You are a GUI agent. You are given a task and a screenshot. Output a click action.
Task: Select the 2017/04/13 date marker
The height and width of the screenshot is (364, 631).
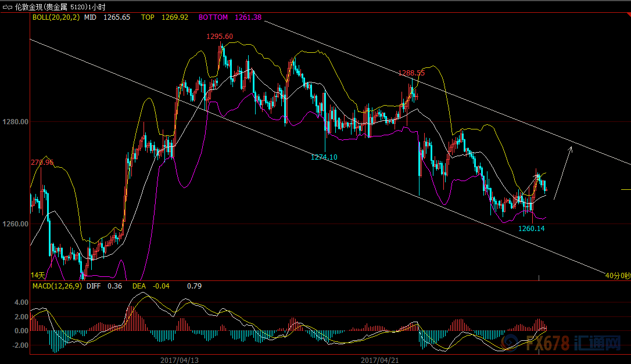(x=180, y=360)
